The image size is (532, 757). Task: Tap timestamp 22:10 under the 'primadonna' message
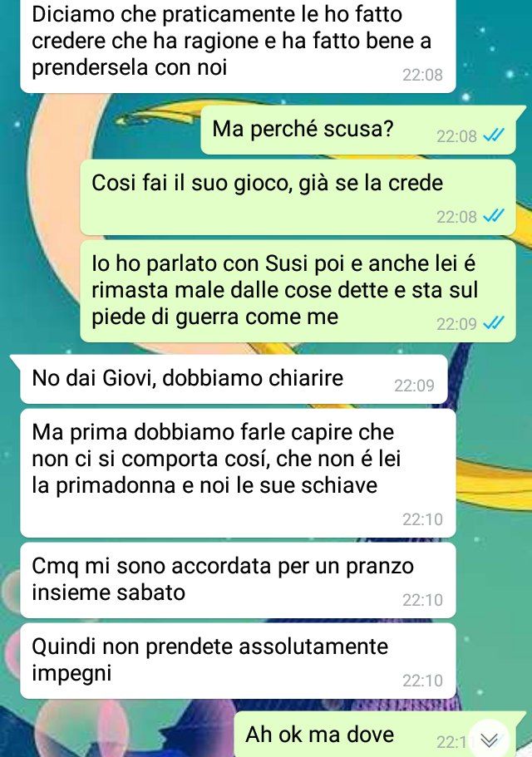(x=422, y=519)
